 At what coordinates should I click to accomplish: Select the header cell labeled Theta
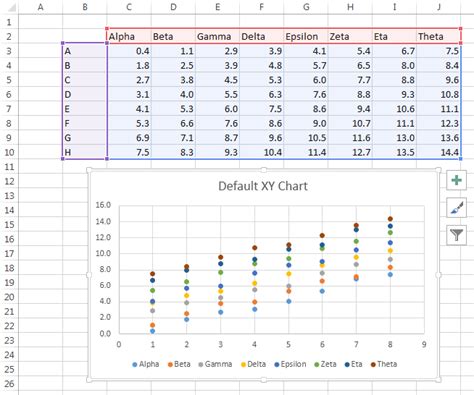tap(439, 36)
